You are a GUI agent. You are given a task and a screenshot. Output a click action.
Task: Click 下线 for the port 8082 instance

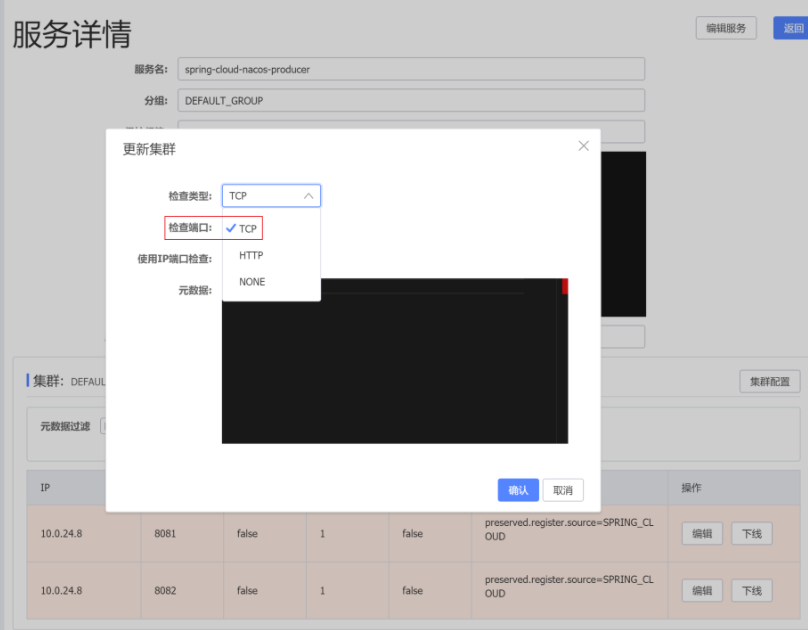pos(751,590)
